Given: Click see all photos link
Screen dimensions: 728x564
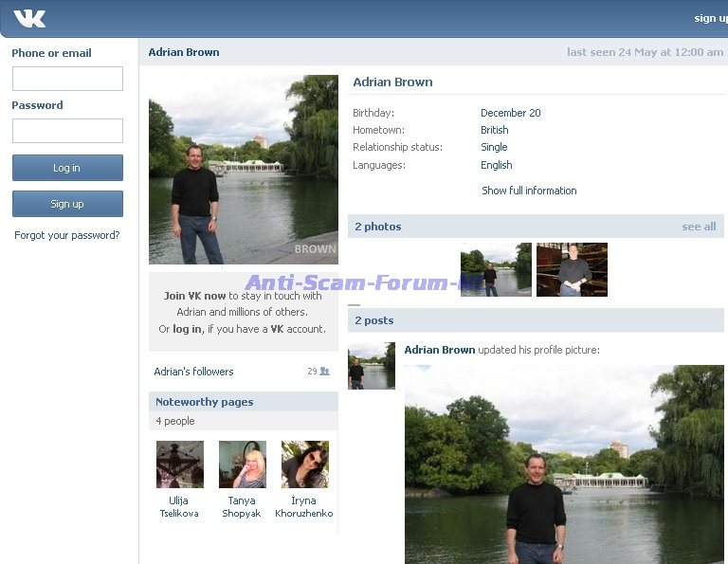Looking at the screenshot, I should tap(699, 227).
